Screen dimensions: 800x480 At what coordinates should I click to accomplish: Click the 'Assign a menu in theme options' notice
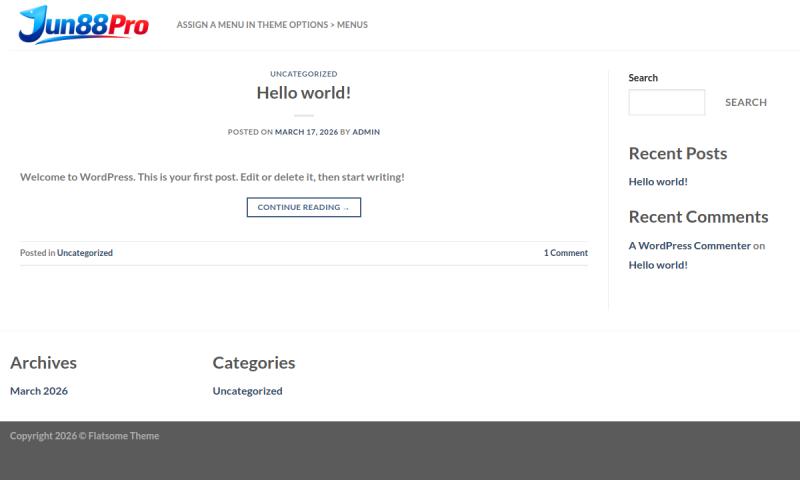click(x=272, y=25)
